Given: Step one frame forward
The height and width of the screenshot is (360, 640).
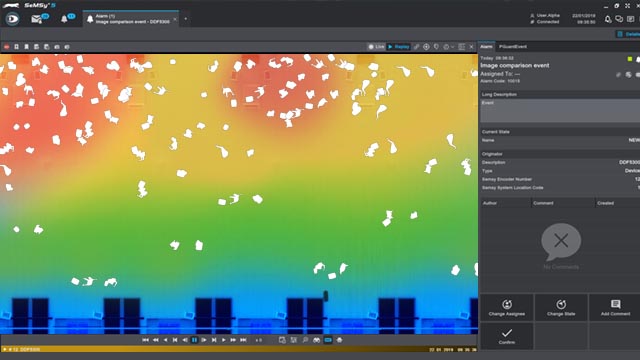Looking at the screenshot, I should tap(204, 340).
